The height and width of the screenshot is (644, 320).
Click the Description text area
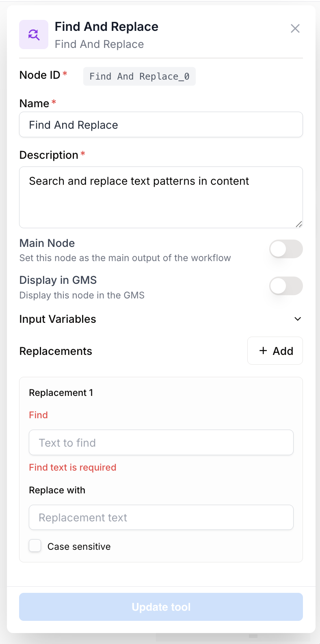[x=161, y=197]
